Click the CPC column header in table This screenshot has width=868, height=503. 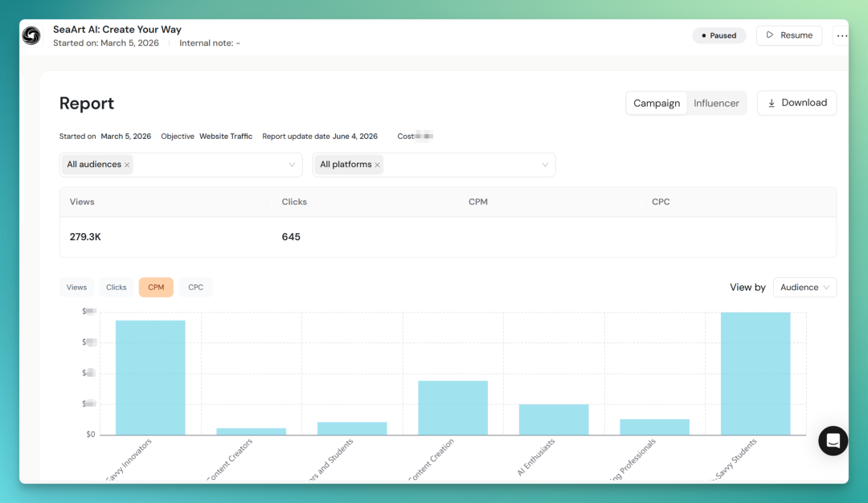click(661, 202)
